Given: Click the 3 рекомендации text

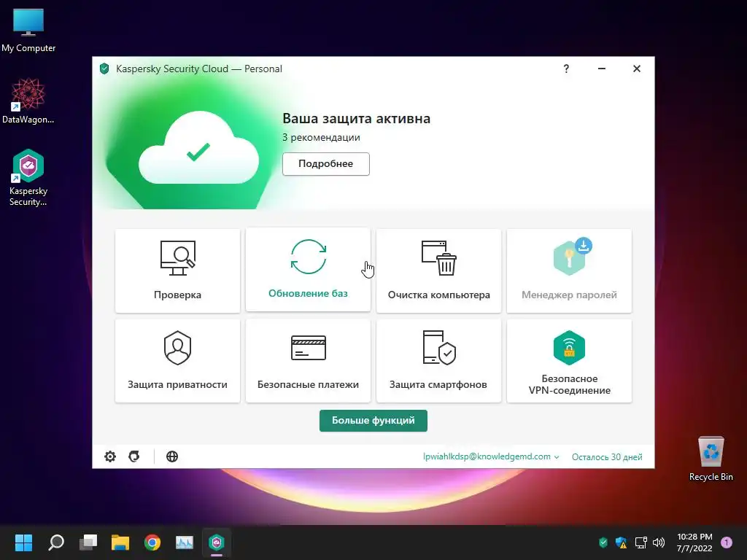Looking at the screenshot, I should coord(321,137).
